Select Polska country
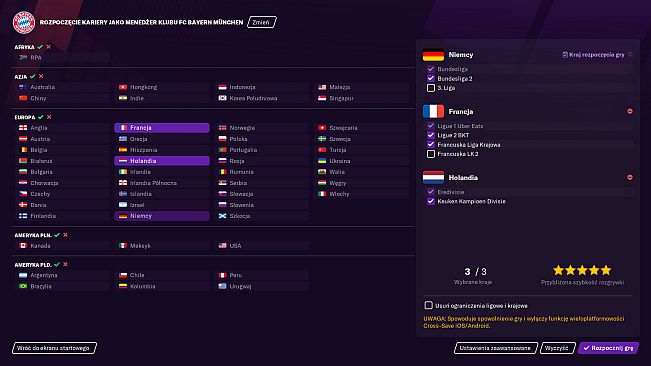Viewport: 651px width, 366px height. (x=262, y=139)
